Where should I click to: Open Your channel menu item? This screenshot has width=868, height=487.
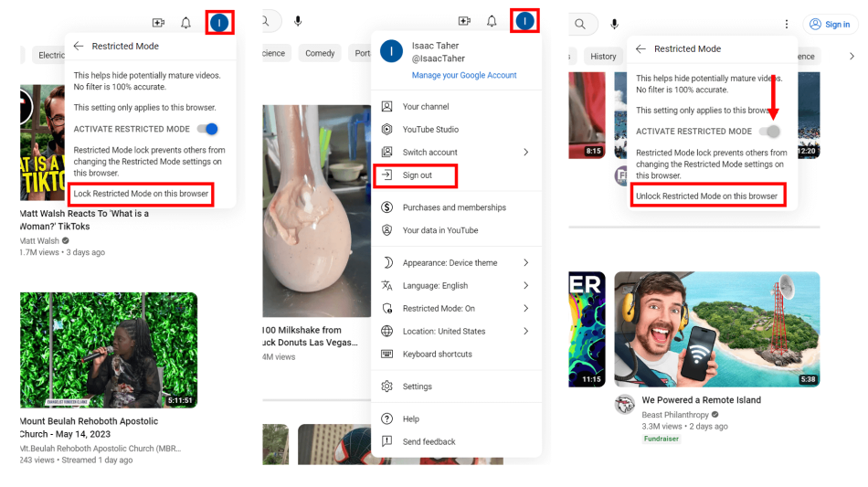[x=456, y=106]
